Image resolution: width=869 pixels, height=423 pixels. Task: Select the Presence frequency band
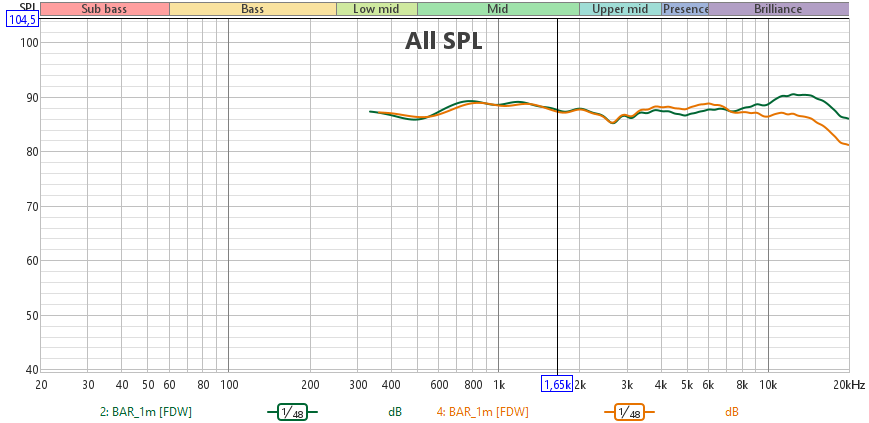685,9
